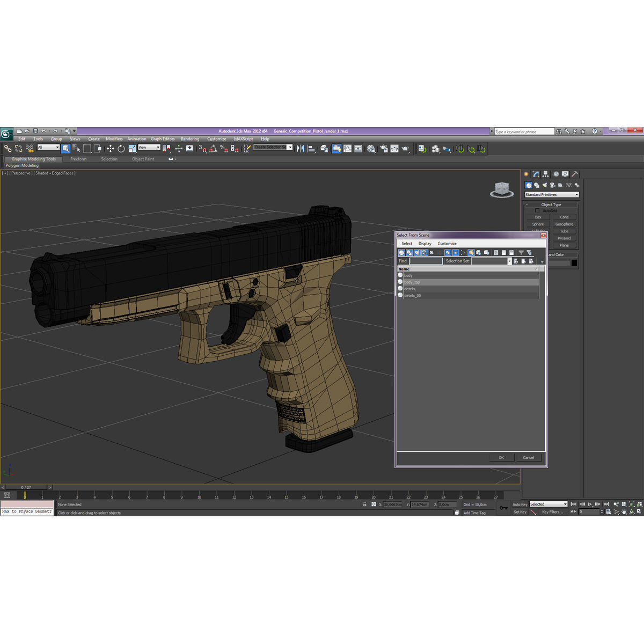Viewport: 644px width, 644px height.
Task: Toggle the 3D Snaps button
Action: [x=202, y=149]
